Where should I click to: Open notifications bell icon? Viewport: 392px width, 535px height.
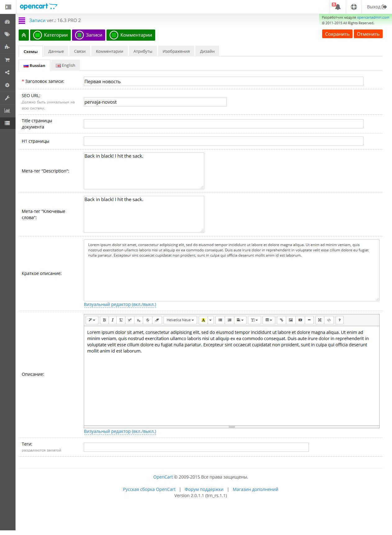(x=338, y=7)
